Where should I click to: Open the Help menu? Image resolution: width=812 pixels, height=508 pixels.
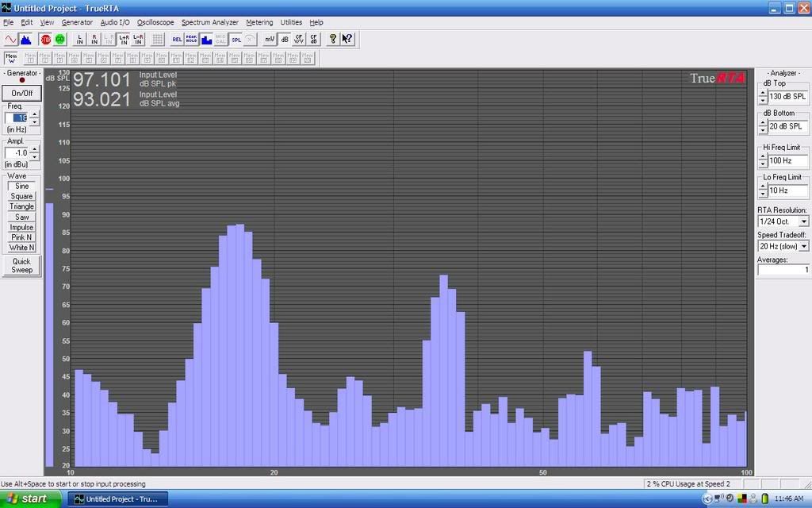tap(316, 22)
